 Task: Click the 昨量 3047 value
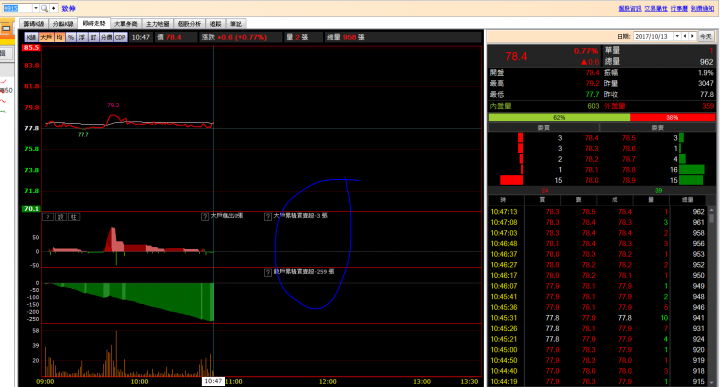tap(705, 84)
